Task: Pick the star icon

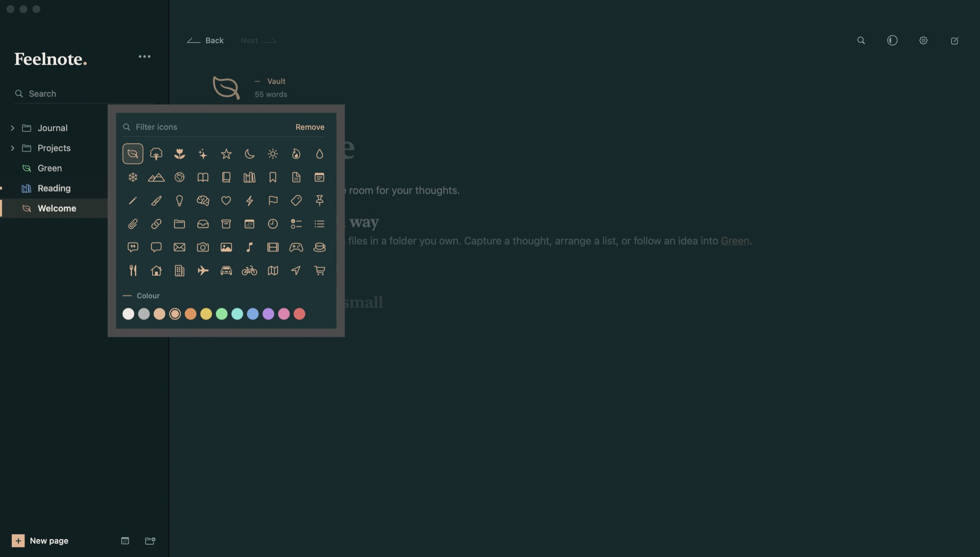Action: pyautogui.click(x=226, y=154)
